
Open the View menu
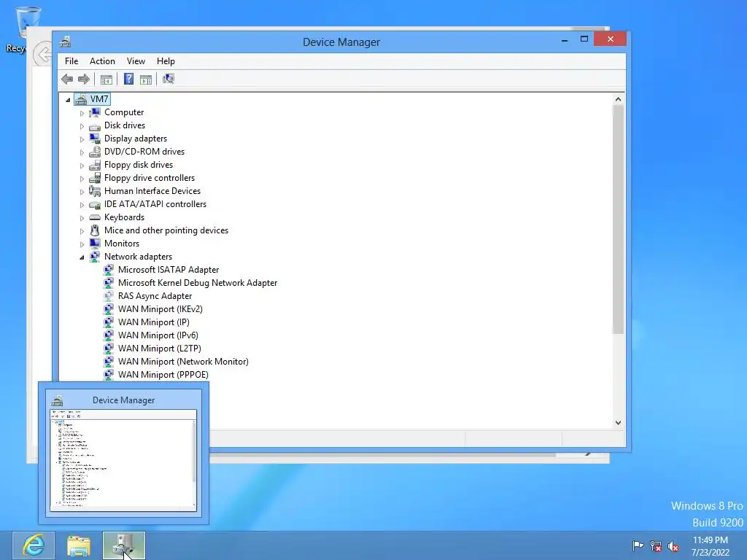pos(136,61)
